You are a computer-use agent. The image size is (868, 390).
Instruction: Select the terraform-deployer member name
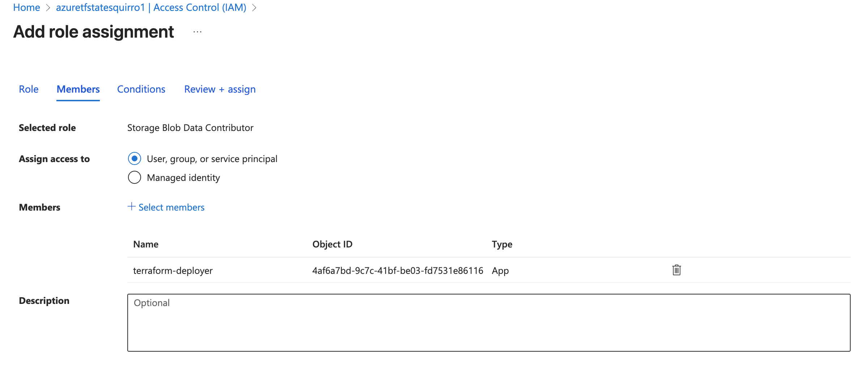[173, 271]
